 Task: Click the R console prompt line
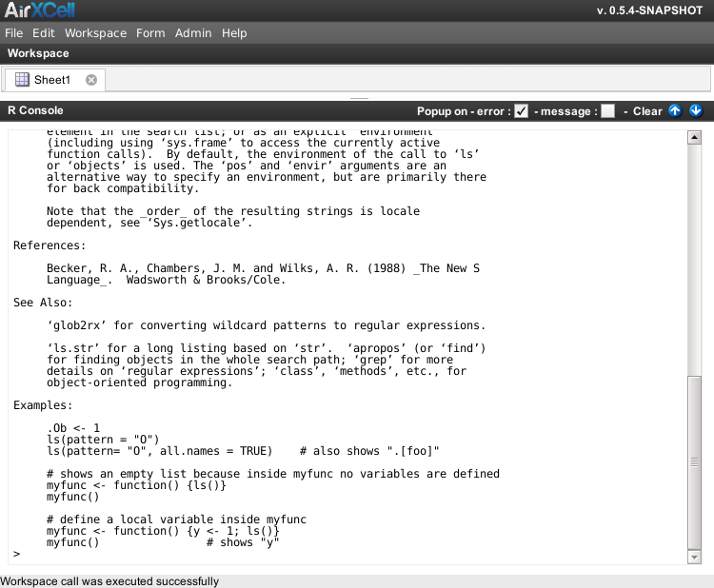pyautogui.click(x=17, y=554)
